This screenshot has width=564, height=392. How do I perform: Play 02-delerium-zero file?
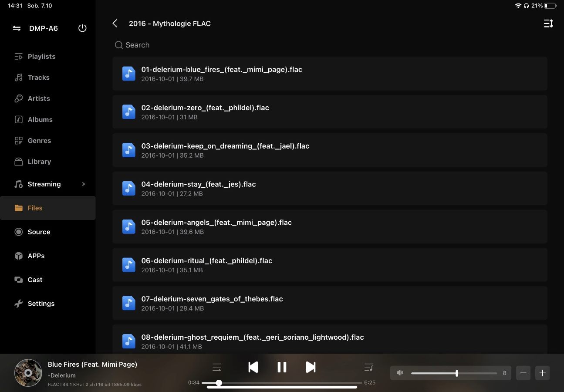(330, 112)
